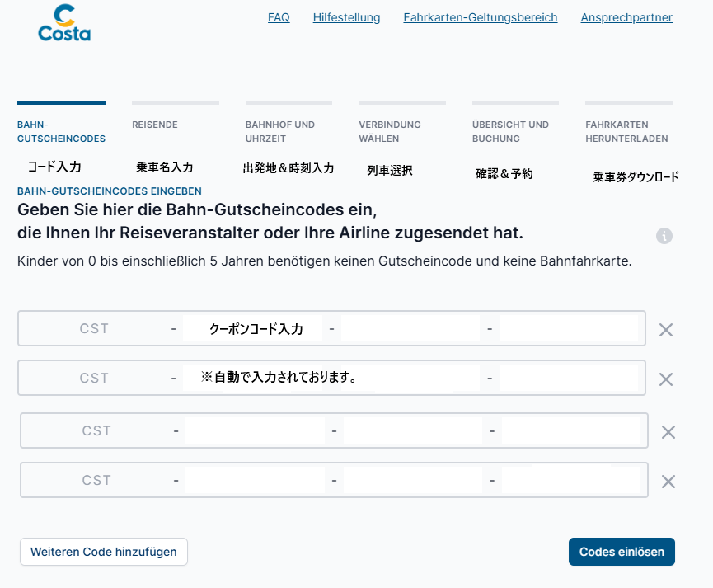Click Weiteren Code hinzufügen button
This screenshot has height=588, width=713.
coord(104,552)
